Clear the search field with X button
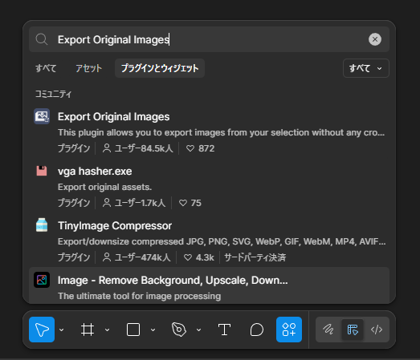The width and height of the screenshot is (420, 360). [x=375, y=39]
